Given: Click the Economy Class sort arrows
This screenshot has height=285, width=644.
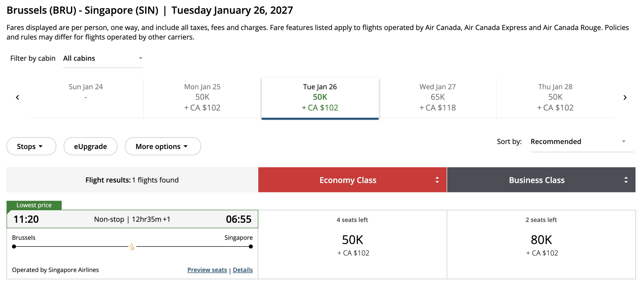Looking at the screenshot, I should [437, 180].
